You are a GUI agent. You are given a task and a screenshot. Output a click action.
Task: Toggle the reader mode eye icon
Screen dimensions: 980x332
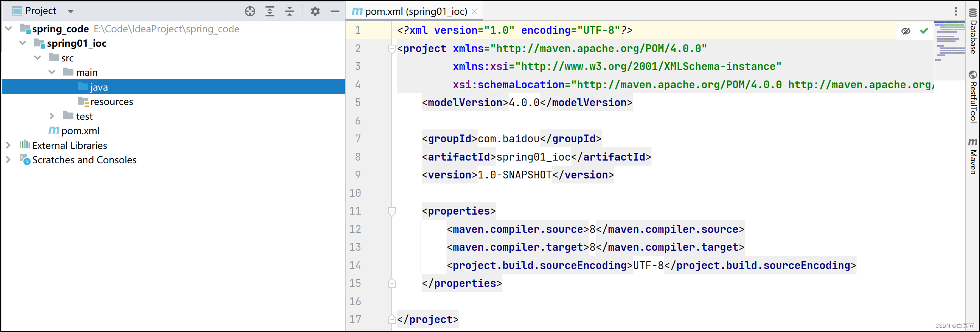click(906, 31)
